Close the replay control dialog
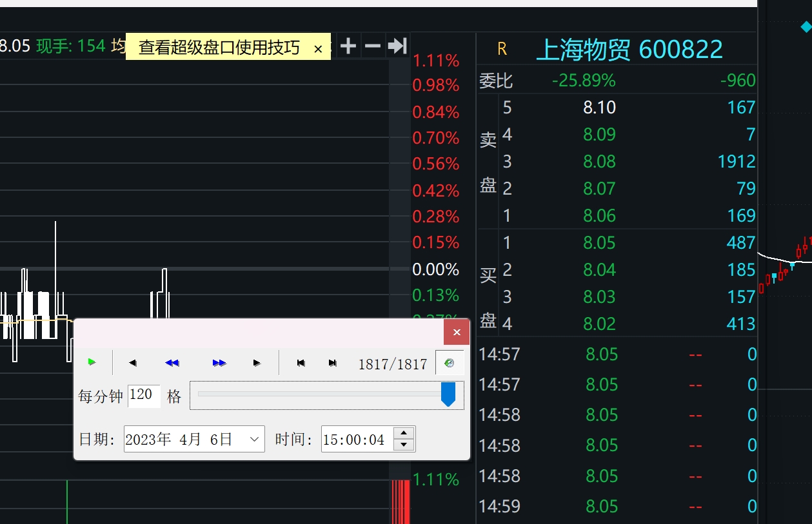The image size is (812, 524). (x=457, y=332)
